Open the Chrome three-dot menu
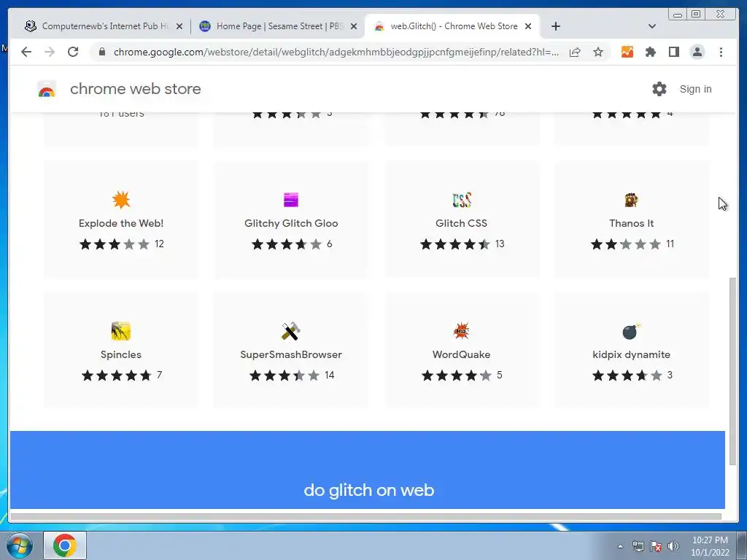Screen dimensions: 747x560 pos(721,52)
